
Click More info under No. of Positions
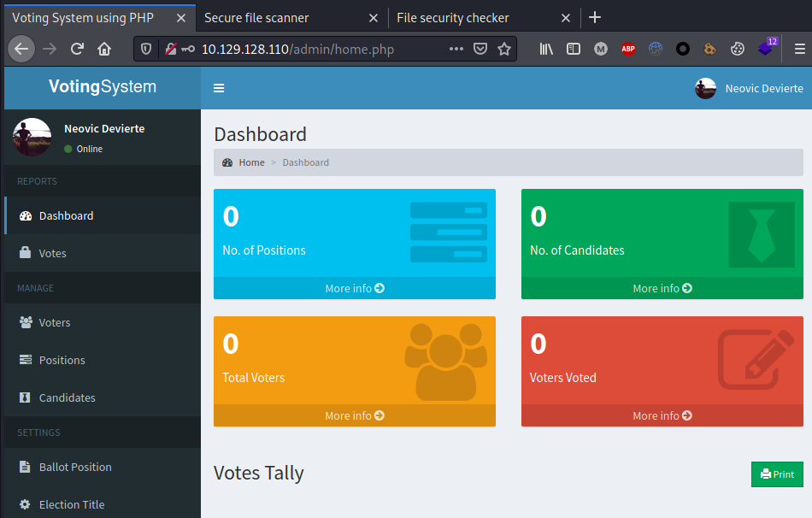point(354,289)
